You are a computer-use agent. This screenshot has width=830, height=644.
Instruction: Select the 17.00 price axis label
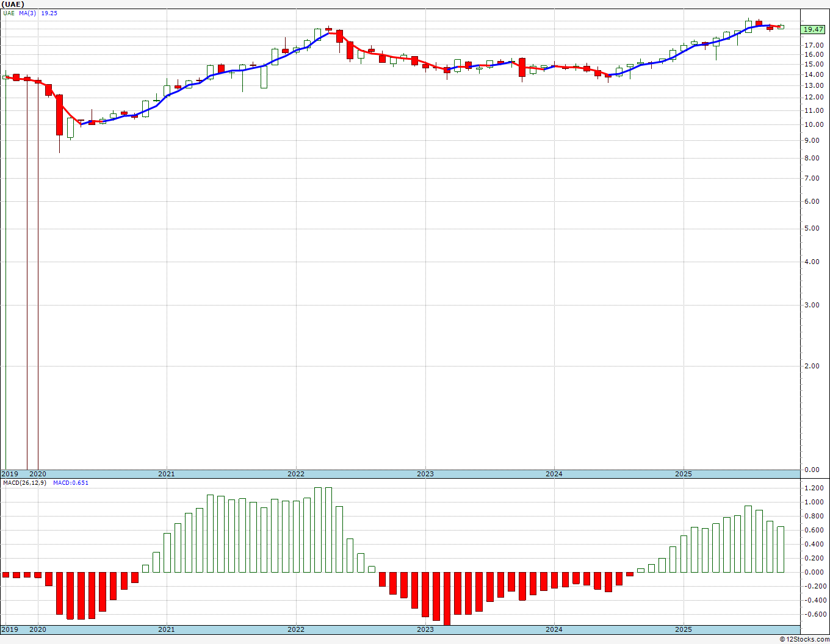coord(814,45)
